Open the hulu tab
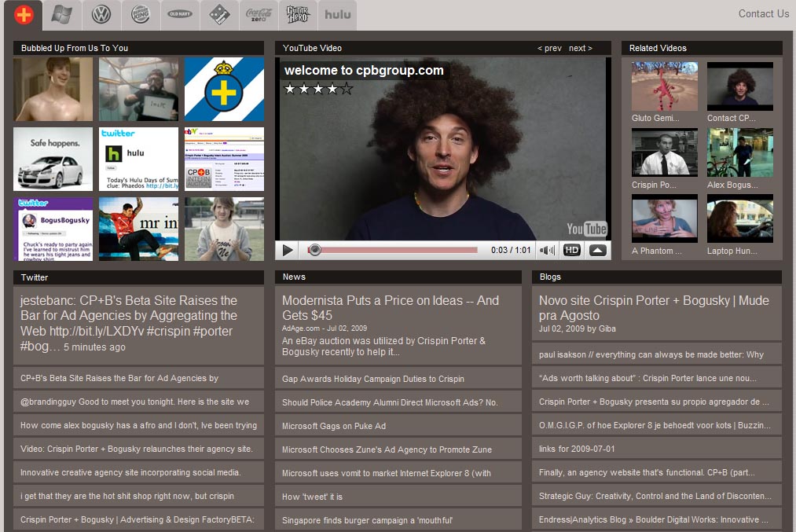796x532 pixels. click(x=338, y=15)
